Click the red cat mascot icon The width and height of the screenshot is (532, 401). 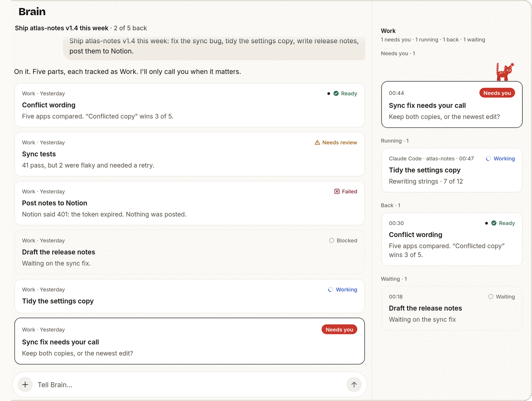tap(505, 72)
